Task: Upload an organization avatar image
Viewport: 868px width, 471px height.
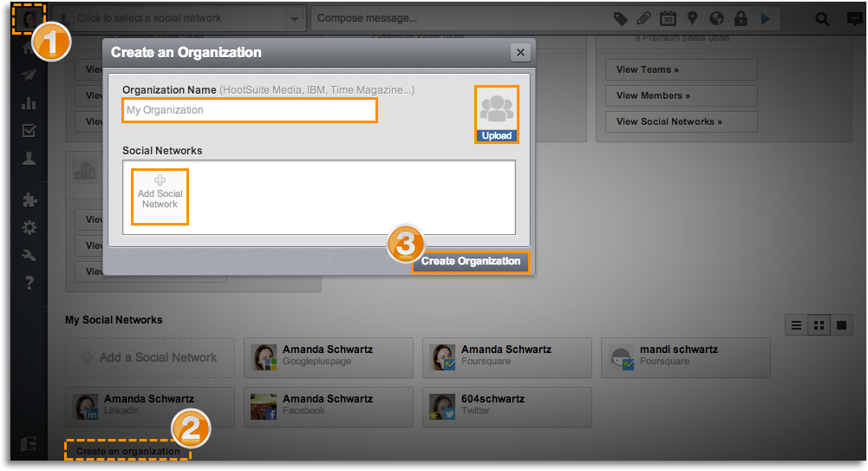Action: 497,114
